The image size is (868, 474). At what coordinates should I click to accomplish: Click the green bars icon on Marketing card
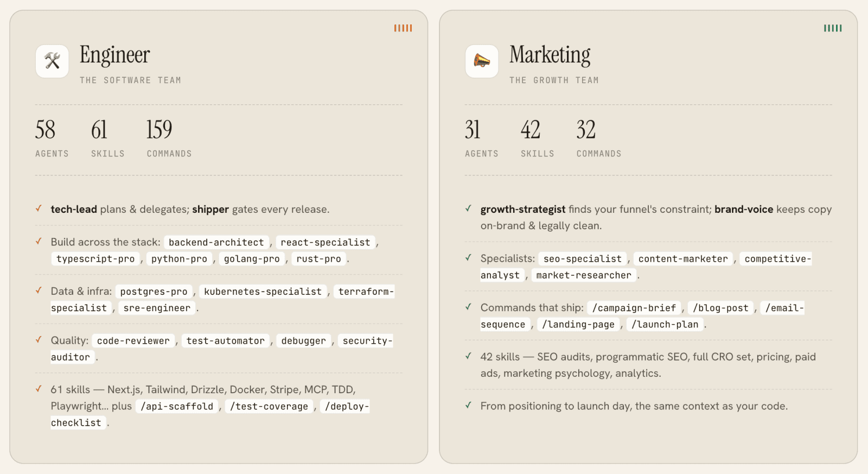pyautogui.click(x=833, y=28)
